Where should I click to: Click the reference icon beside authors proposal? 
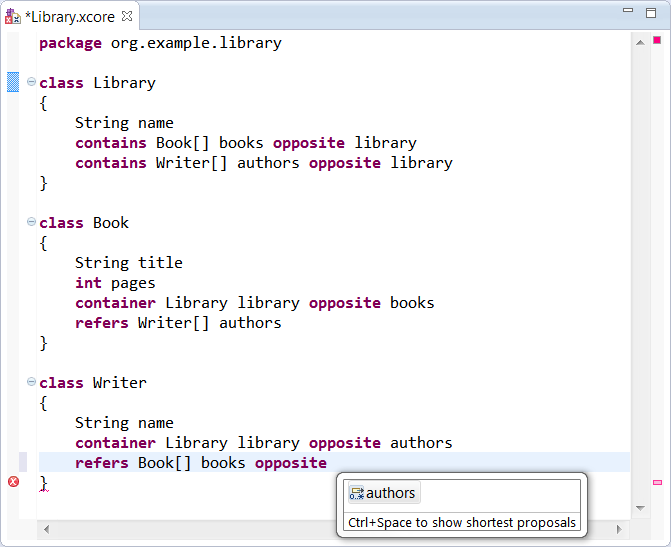(x=356, y=493)
